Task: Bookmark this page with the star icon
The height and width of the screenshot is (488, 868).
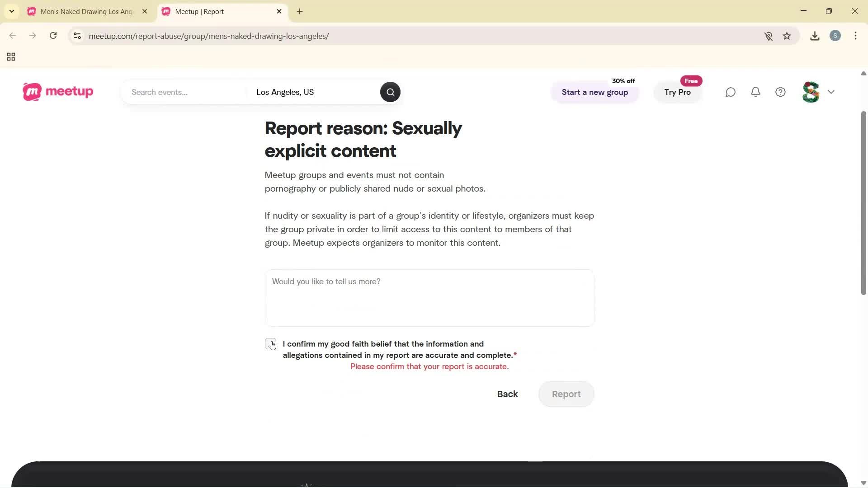Action: (x=787, y=36)
